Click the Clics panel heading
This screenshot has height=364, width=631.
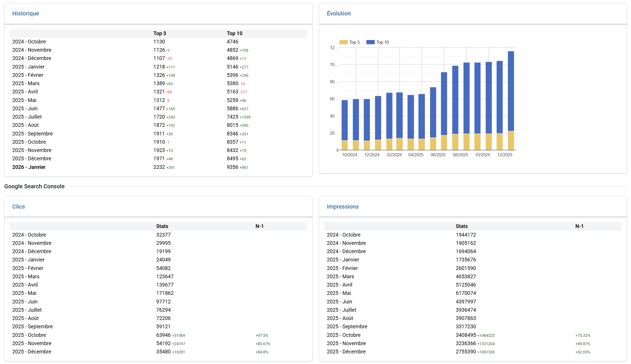coord(19,207)
